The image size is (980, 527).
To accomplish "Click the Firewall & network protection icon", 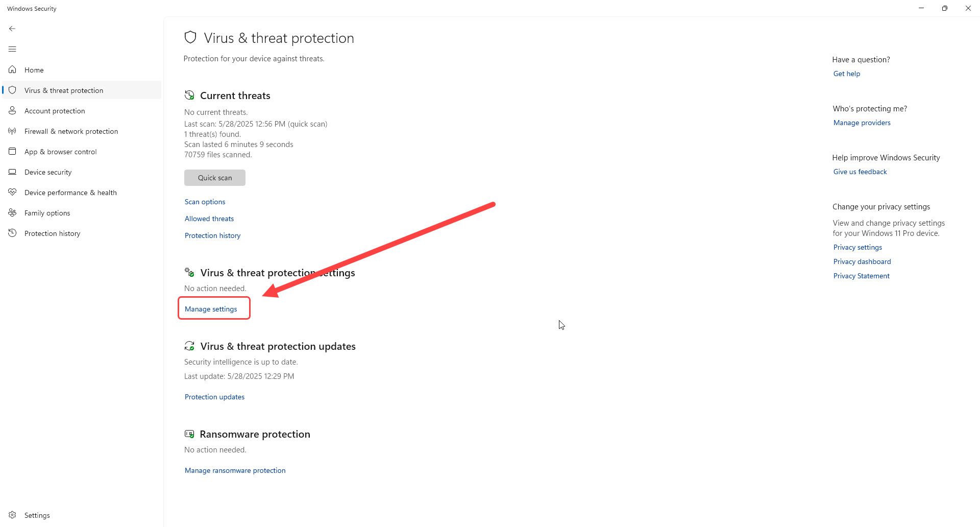I will click(12, 131).
